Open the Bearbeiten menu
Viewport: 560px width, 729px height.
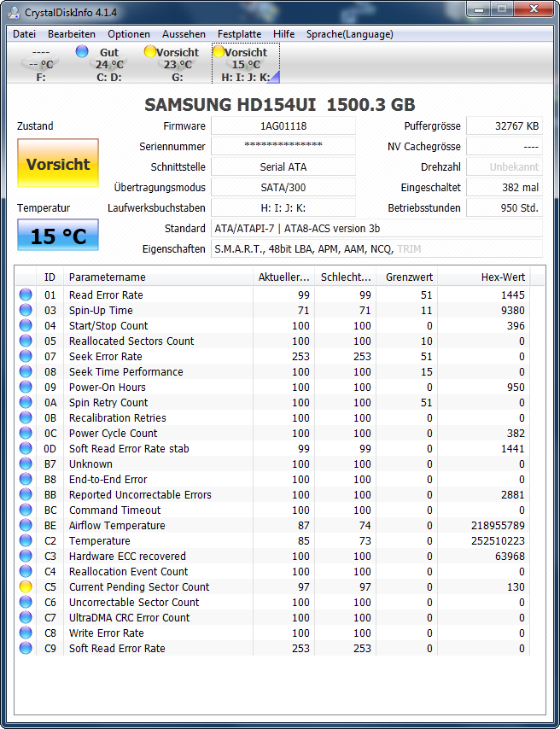[72, 34]
